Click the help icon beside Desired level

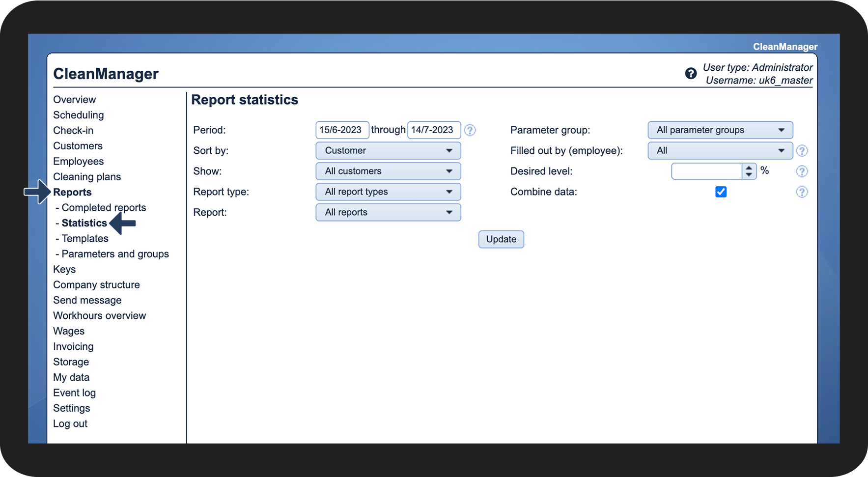pyautogui.click(x=802, y=171)
